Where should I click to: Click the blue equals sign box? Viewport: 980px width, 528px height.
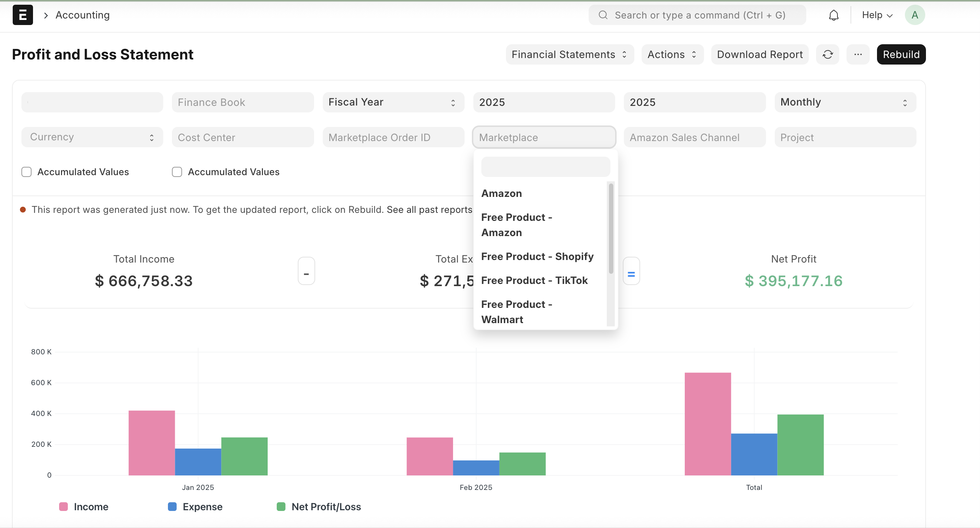631,271
